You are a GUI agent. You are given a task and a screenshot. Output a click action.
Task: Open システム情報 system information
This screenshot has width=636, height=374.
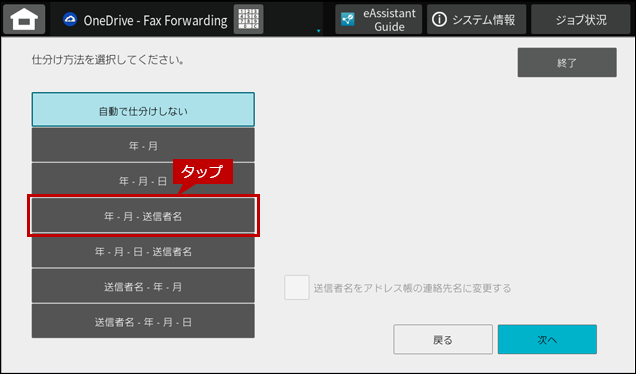[x=476, y=19]
